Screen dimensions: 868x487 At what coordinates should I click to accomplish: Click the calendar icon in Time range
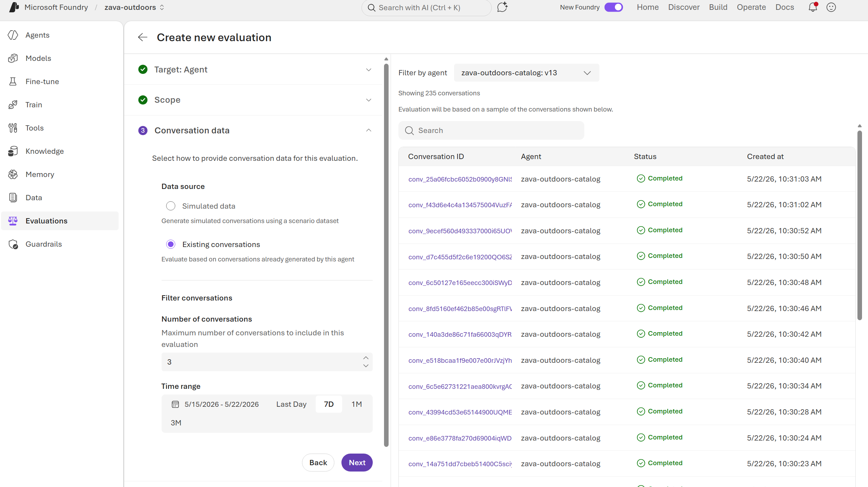(x=175, y=404)
